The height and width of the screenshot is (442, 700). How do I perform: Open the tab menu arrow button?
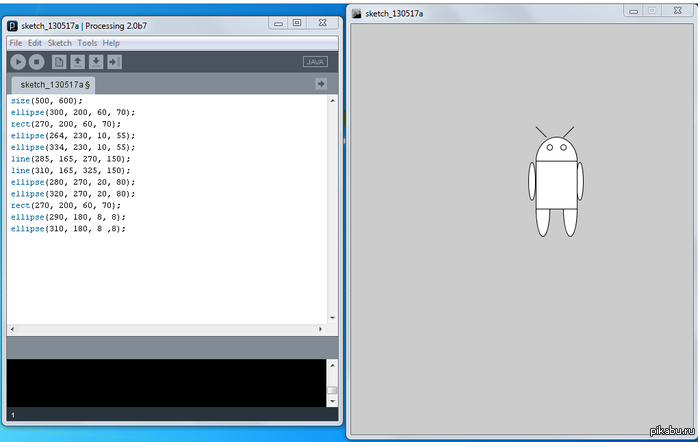pos(321,84)
